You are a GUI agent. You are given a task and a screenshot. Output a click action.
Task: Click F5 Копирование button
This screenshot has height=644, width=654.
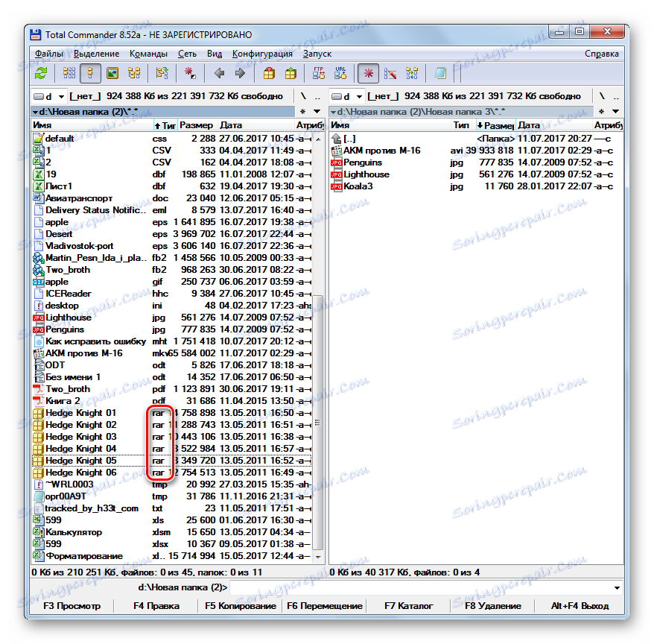coord(241,605)
